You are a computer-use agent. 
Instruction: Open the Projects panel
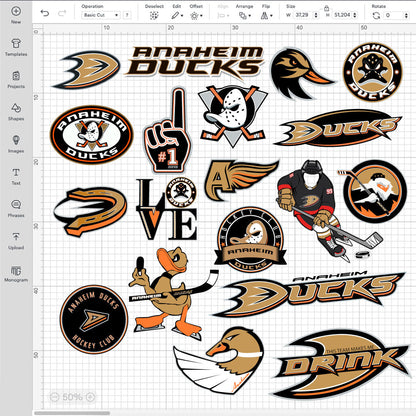point(16,79)
